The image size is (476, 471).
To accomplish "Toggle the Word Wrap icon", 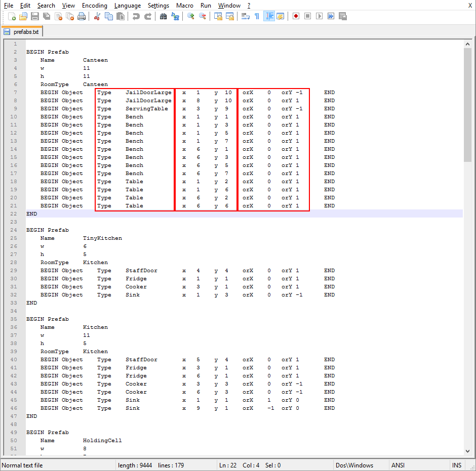I will click(245, 16).
